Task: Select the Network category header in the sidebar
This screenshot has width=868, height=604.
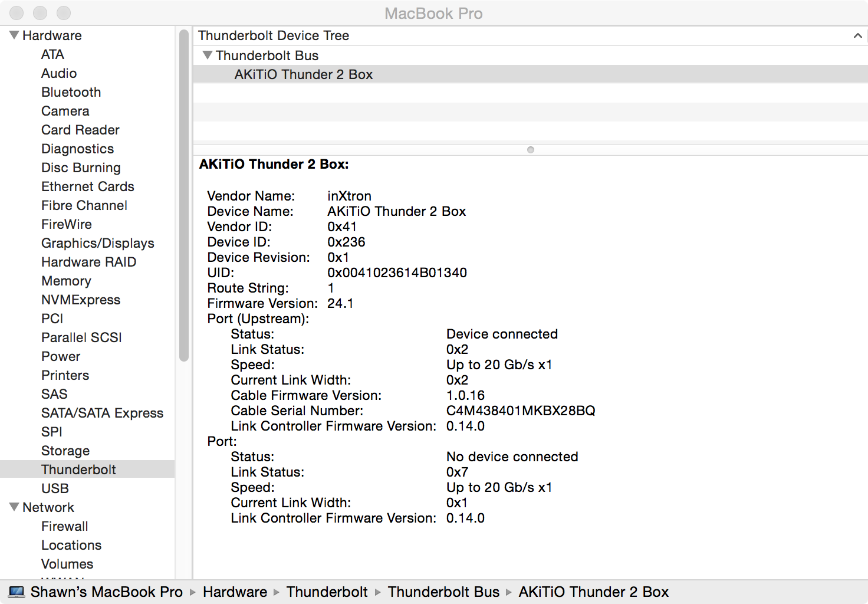Action: click(x=48, y=507)
